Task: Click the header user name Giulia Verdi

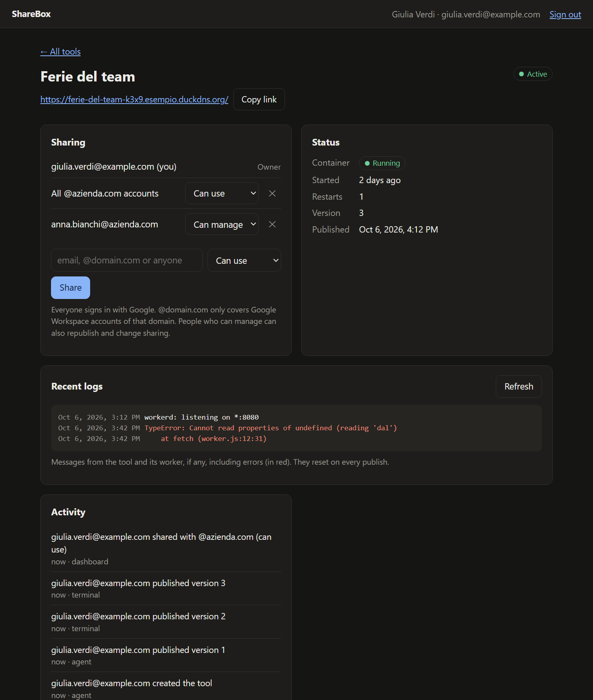Action: click(x=413, y=14)
